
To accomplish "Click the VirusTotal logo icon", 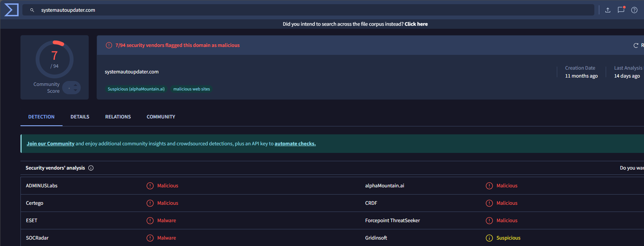I will (x=11, y=10).
